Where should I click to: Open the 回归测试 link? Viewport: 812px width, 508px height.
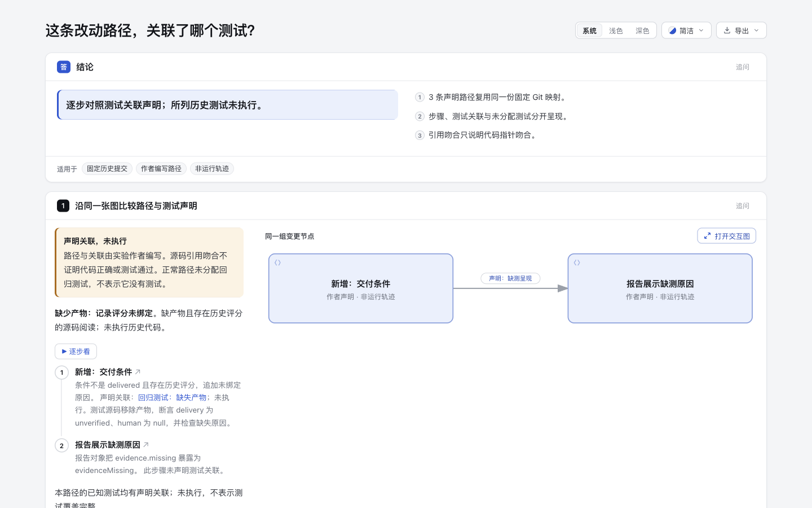tap(153, 397)
